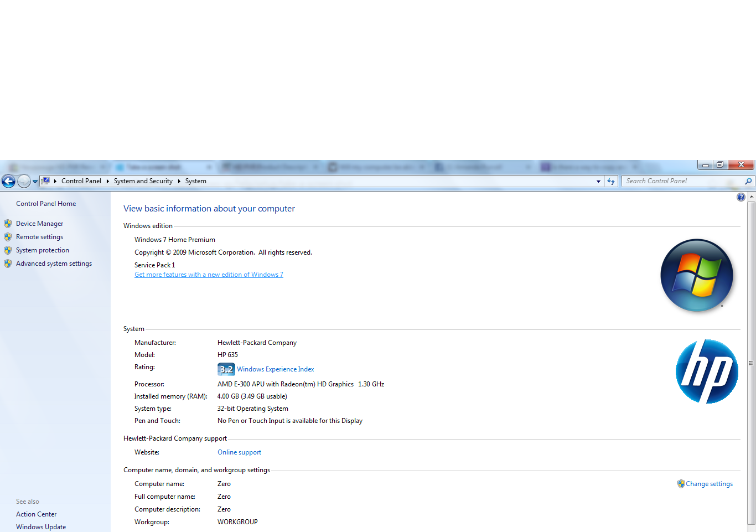Click the 3.2 rating score badge
Viewport: 756px width, 532px height.
[x=226, y=369]
